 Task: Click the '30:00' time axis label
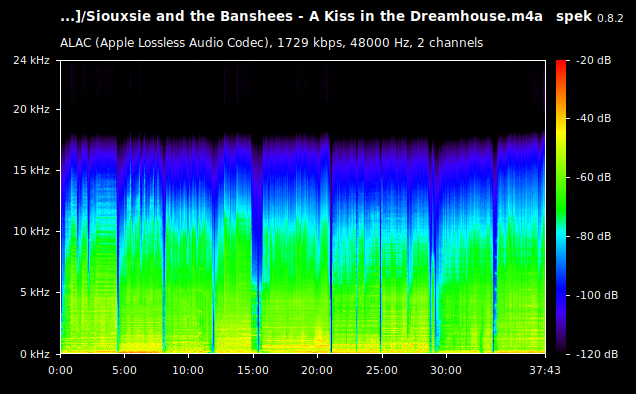(x=446, y=370)
